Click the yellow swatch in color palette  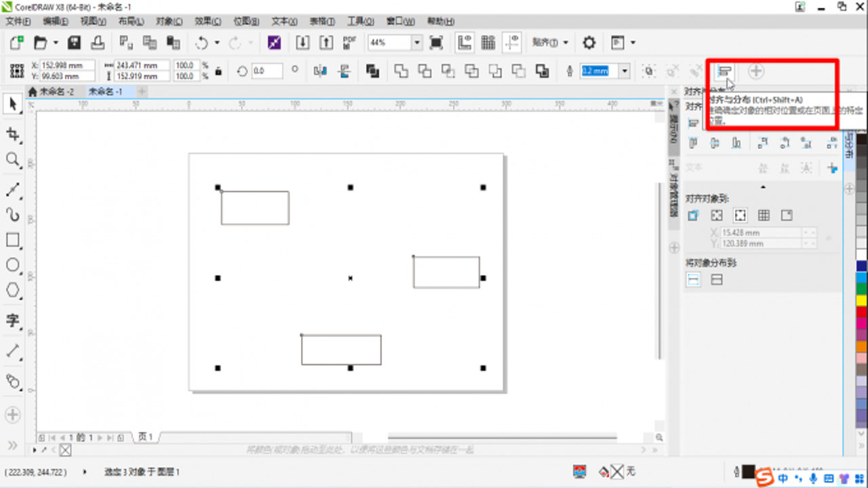862,300
